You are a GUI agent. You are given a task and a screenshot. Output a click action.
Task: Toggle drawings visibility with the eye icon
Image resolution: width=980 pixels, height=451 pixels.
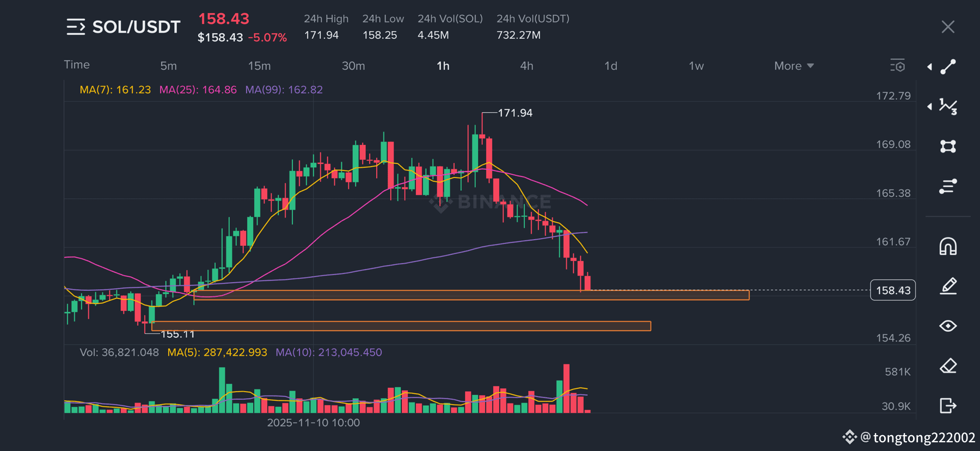[948, 326]
